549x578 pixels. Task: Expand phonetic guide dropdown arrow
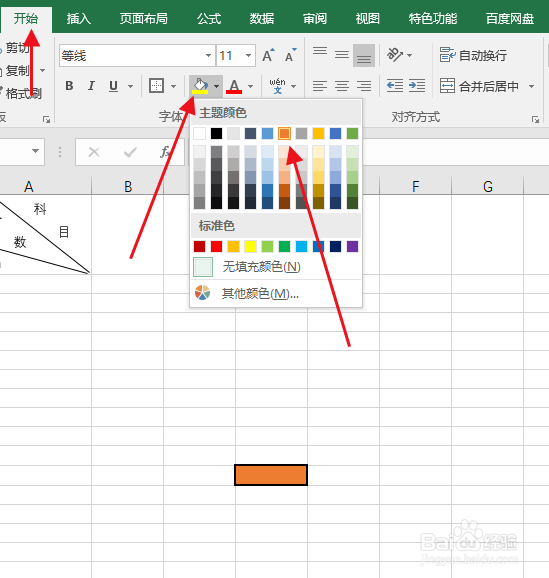click(x=293, y=86)
